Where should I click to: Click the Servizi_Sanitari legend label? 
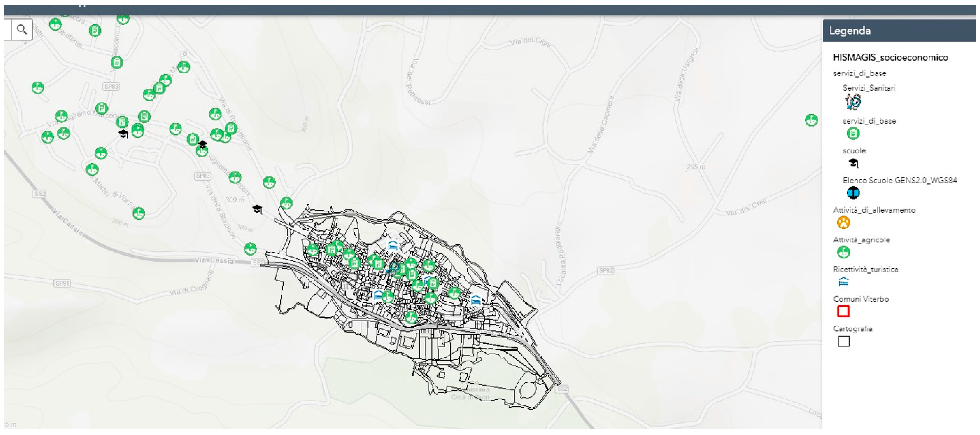pos(869,88)
